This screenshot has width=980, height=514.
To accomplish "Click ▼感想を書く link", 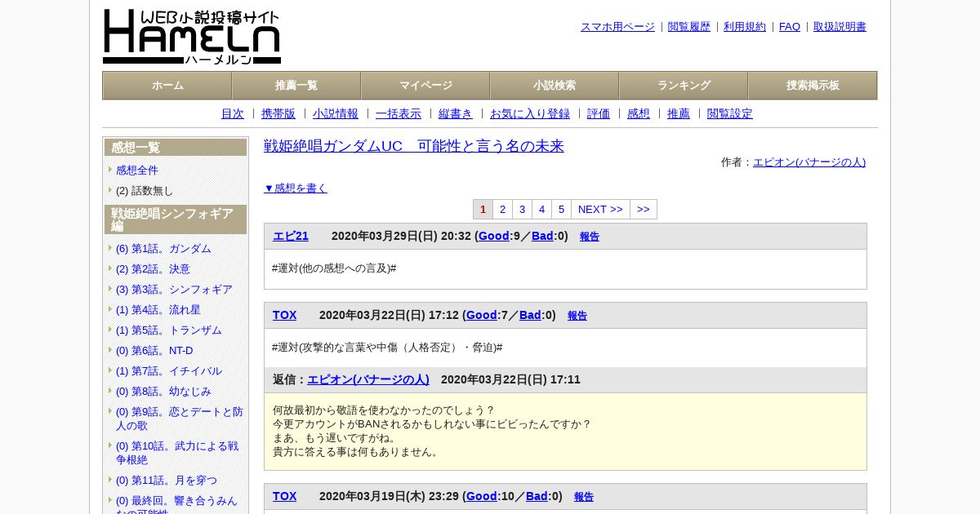I will tap(296, 188).
